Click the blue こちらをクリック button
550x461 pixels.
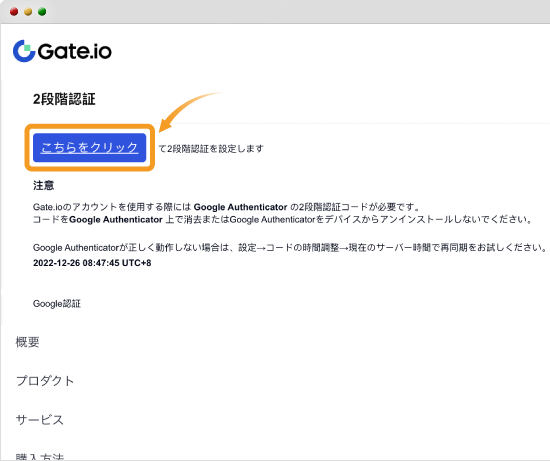pos(89,147)
